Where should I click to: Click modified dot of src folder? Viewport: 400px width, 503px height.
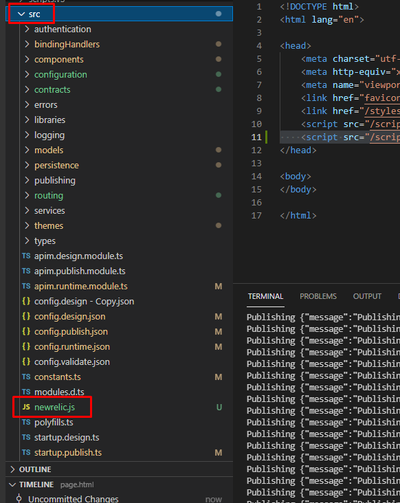click(218, 14)
